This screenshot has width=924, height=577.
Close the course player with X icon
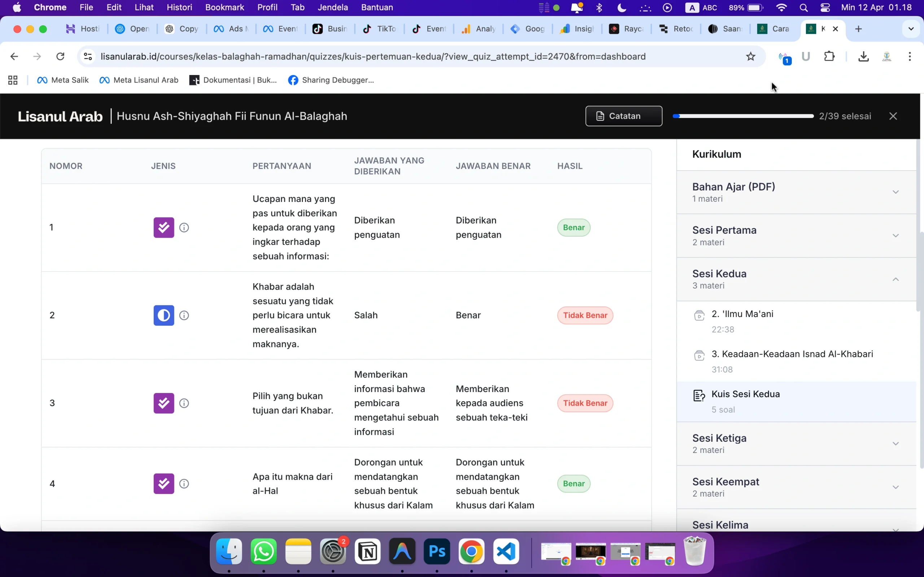pyautogui.click(x=893, y=116)
